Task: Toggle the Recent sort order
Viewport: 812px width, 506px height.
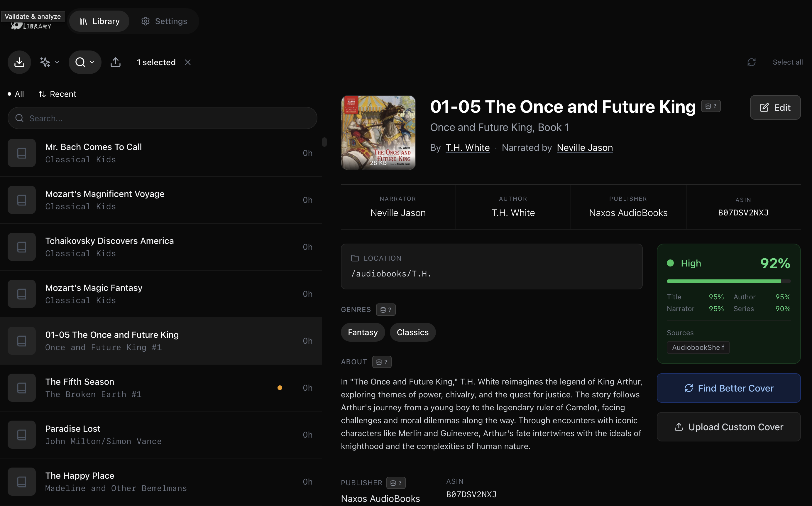Action: point(57,94)
